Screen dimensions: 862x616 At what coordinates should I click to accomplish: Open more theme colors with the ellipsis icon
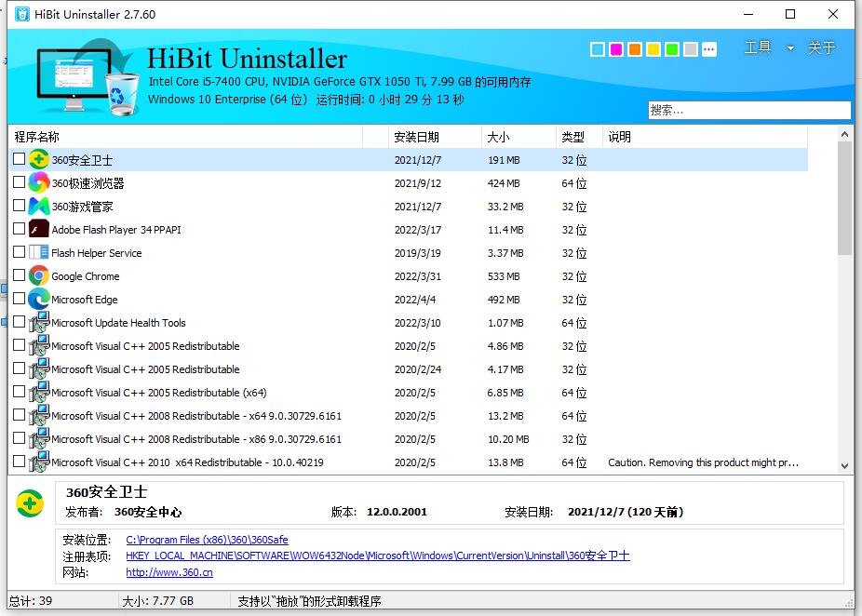(x=709, y=49)
